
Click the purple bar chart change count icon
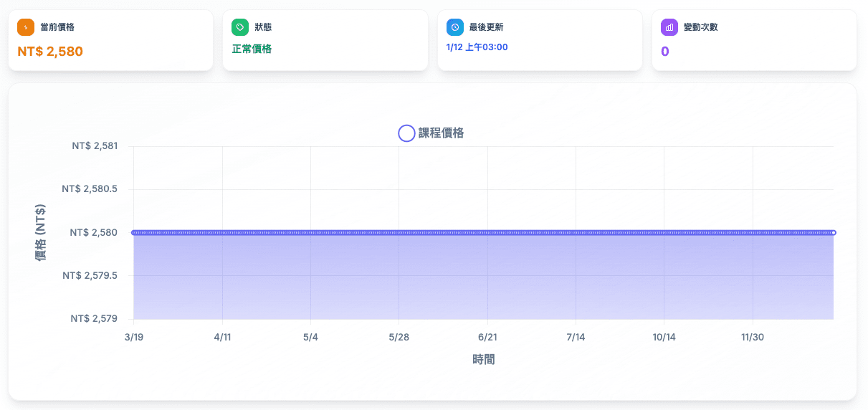tap(669, 27)
